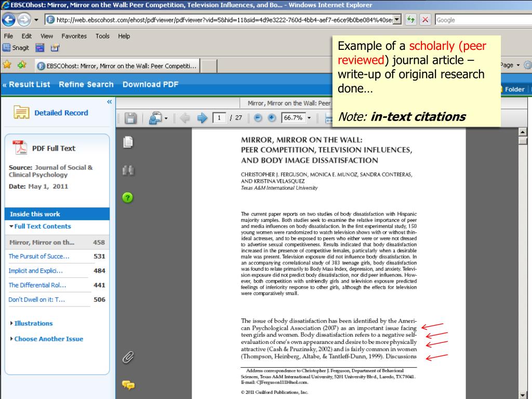532x399 pixels.
Task: Open the binoculars search icon
Action: point(128,170)
